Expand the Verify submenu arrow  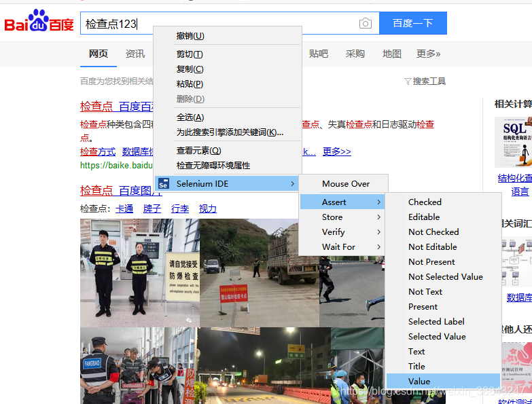tap(379, 232)
